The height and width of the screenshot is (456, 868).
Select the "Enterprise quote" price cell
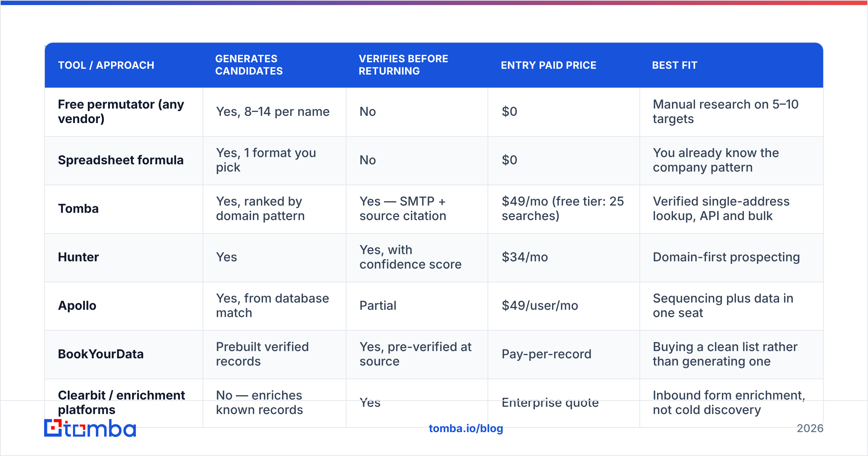(550, 402)
